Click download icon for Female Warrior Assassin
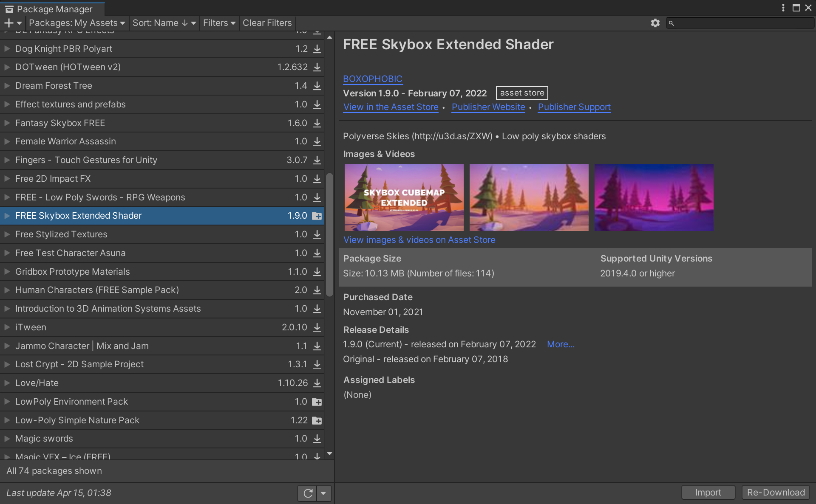Image resolution: width=816 pixels, height=504 pixels. click(317, 141)
